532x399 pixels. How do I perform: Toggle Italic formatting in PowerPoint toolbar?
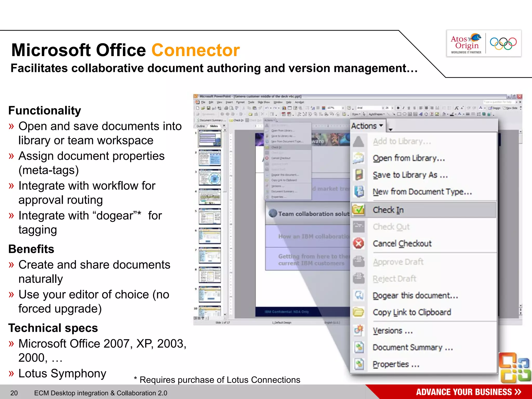403,108
